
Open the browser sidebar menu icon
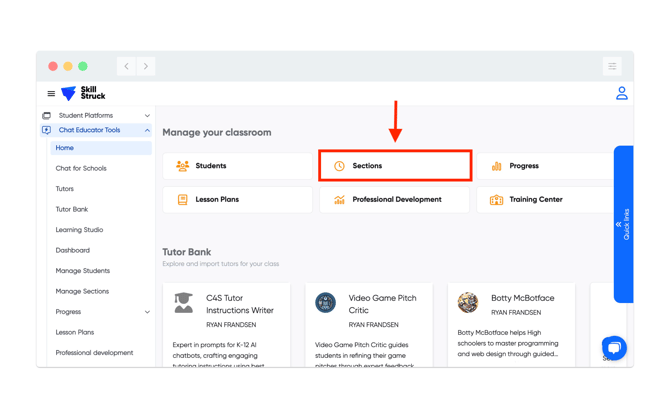(611, 66)
